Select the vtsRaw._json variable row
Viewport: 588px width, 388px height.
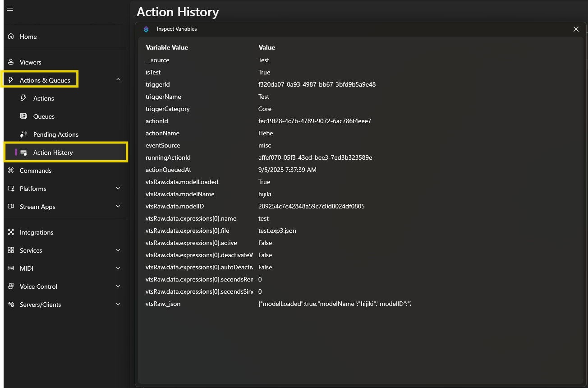163,304
